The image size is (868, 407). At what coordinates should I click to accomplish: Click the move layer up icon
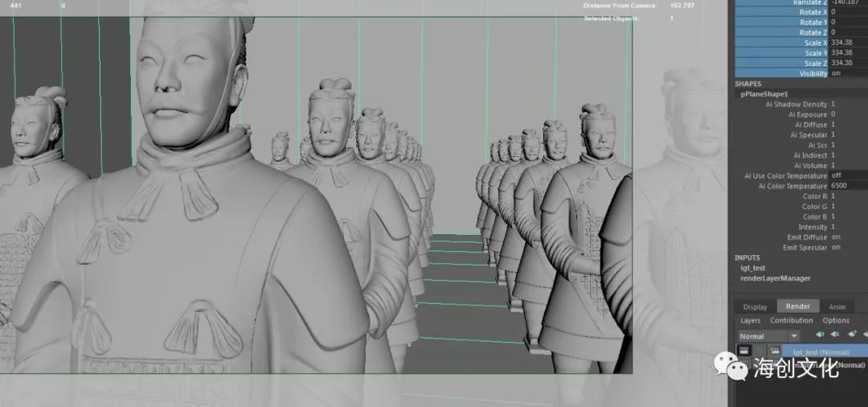pyautogui.click(x=821, y=335)
